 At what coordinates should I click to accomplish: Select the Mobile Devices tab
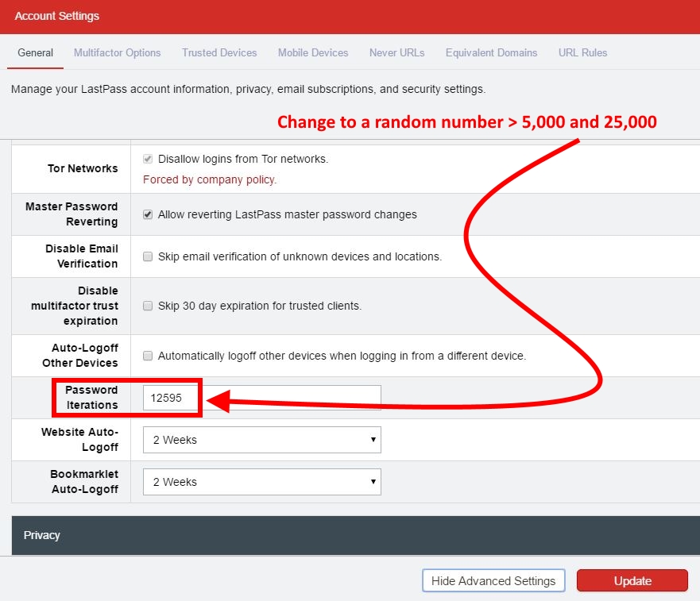[313, 52]
